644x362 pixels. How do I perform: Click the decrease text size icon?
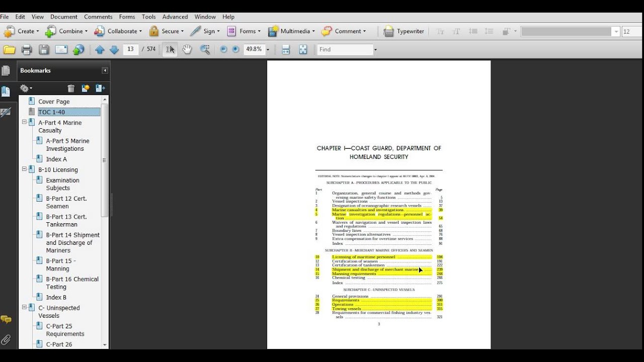coord(441,31)
